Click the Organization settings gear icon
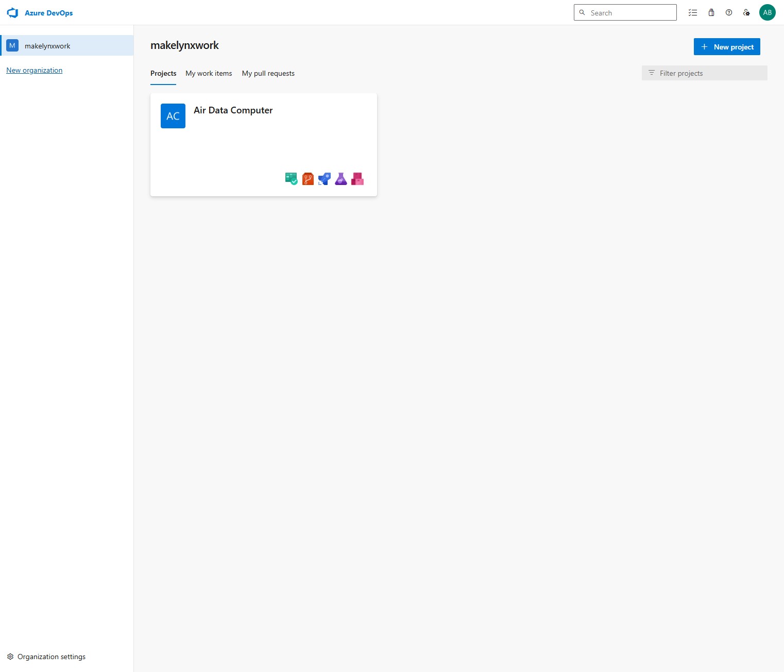 pyautogui.click(x=10, y=657)
